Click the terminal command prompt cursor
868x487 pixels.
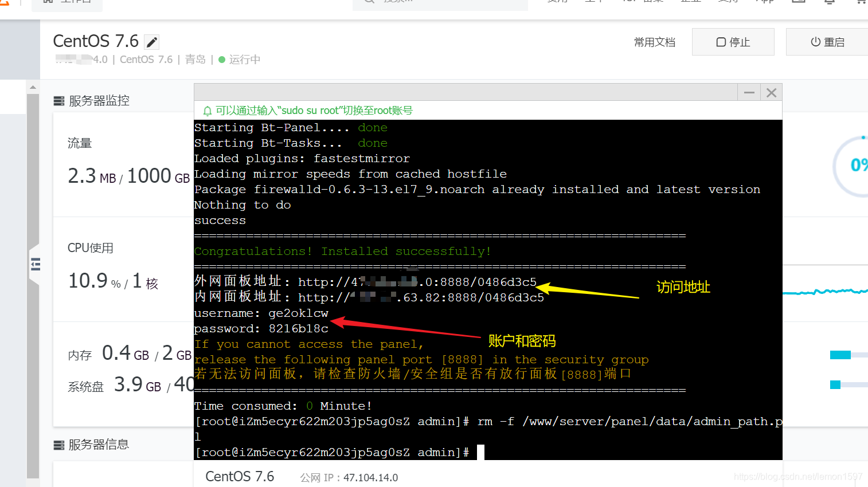pyautogui.click(x=480, y=453)
